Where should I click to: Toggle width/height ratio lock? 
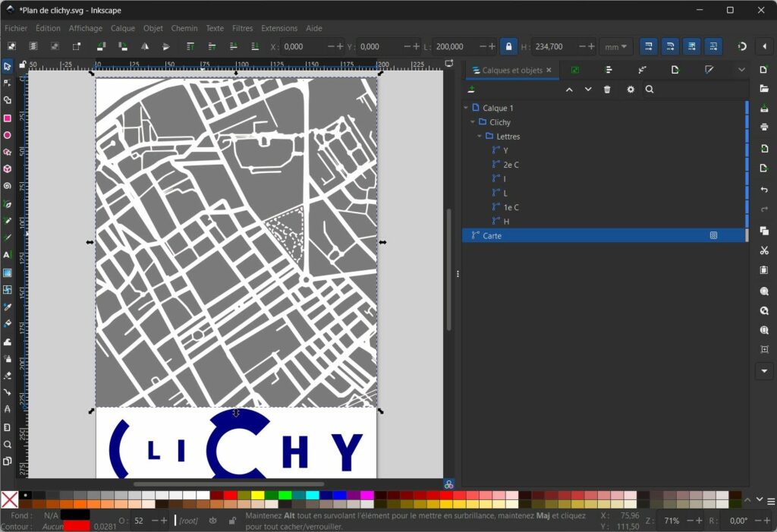click(508, 46)
